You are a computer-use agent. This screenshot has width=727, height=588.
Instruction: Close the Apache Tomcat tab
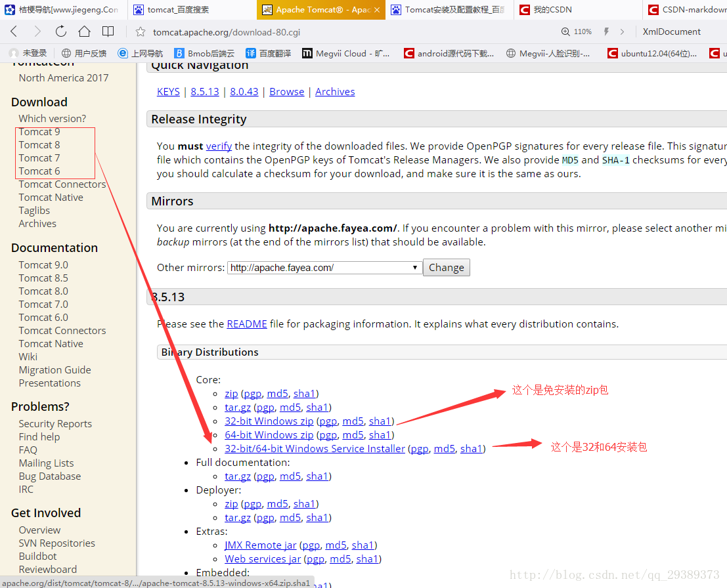[x=377, y=10]
